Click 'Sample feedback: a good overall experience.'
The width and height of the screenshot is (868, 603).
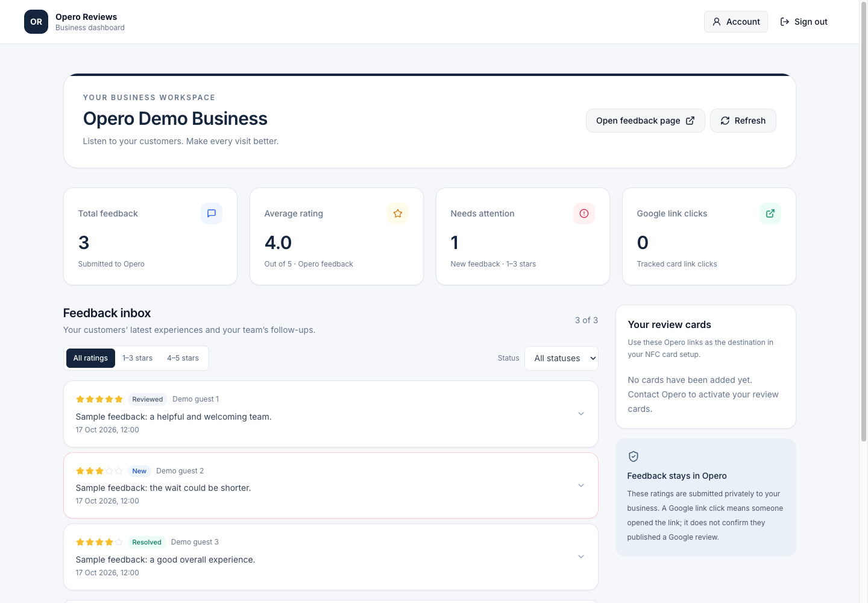coord(166,560)
